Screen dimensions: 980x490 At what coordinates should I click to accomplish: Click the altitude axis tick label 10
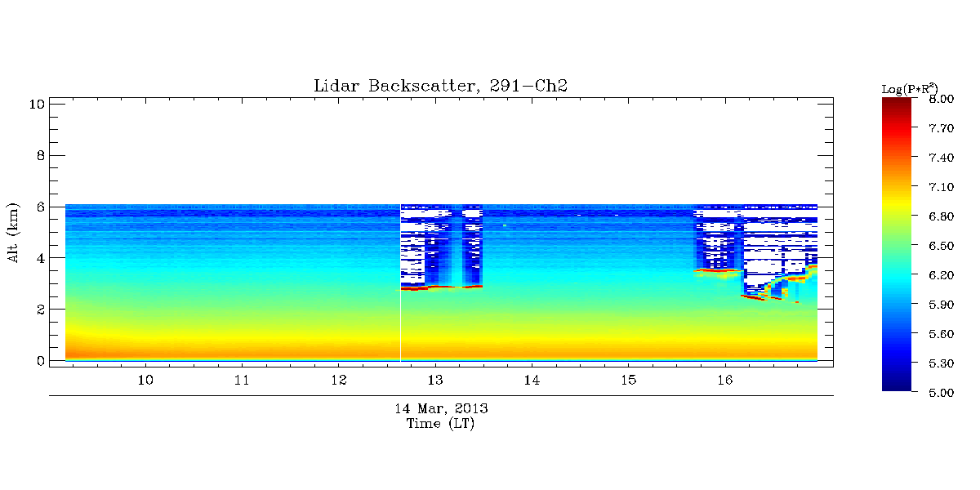[x=35, y=104]
